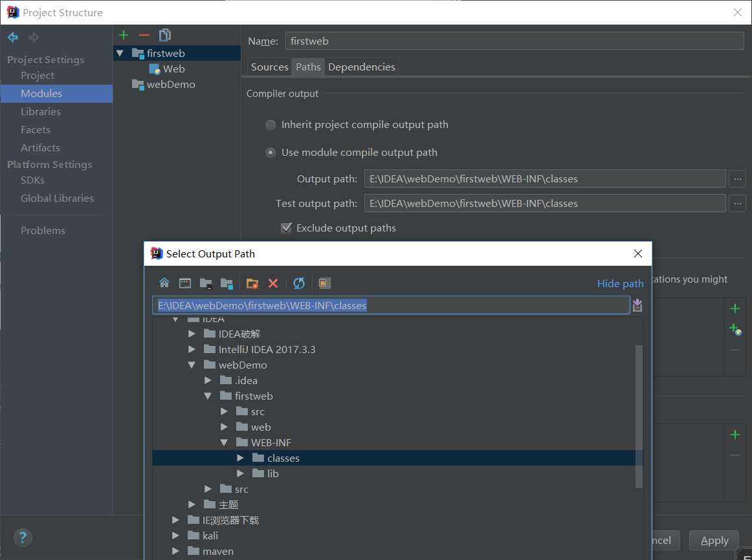Choose Use module compile output path

click(271, 153)
